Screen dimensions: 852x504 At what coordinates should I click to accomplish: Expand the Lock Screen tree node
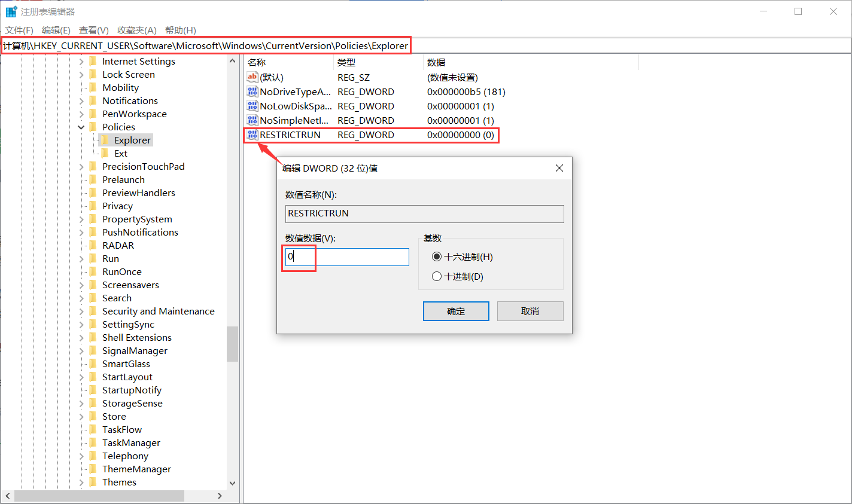click(x=81, y=74)
